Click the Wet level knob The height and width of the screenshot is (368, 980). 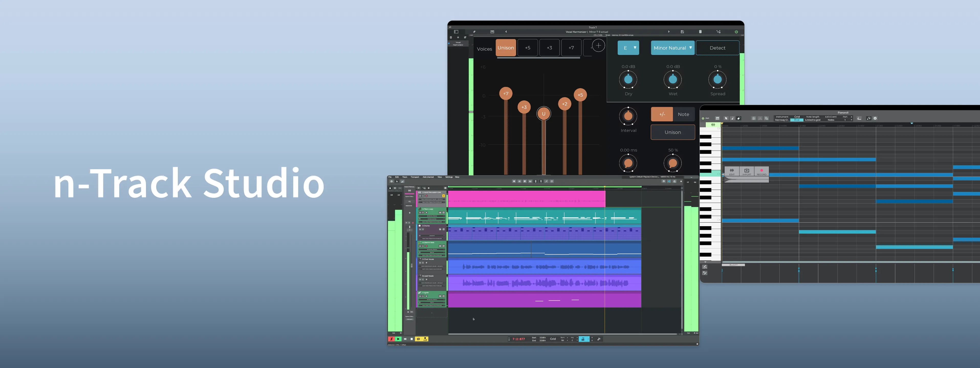pos(673,79)
